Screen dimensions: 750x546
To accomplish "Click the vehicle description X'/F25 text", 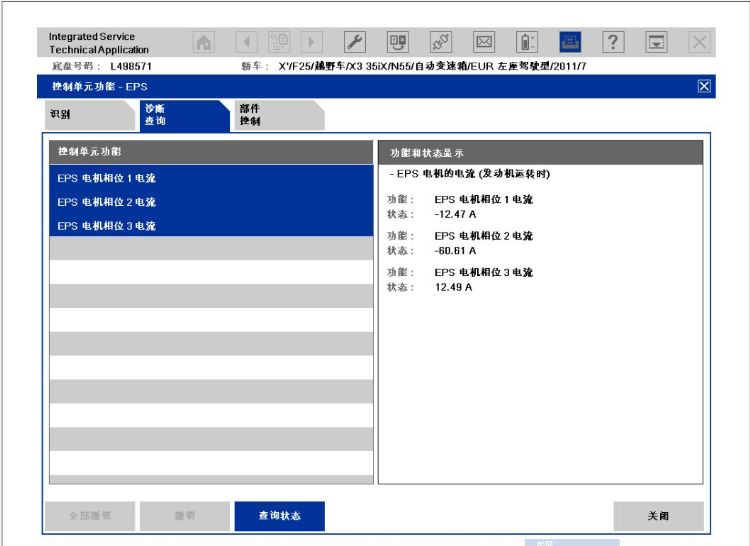I will pos(432,66).
